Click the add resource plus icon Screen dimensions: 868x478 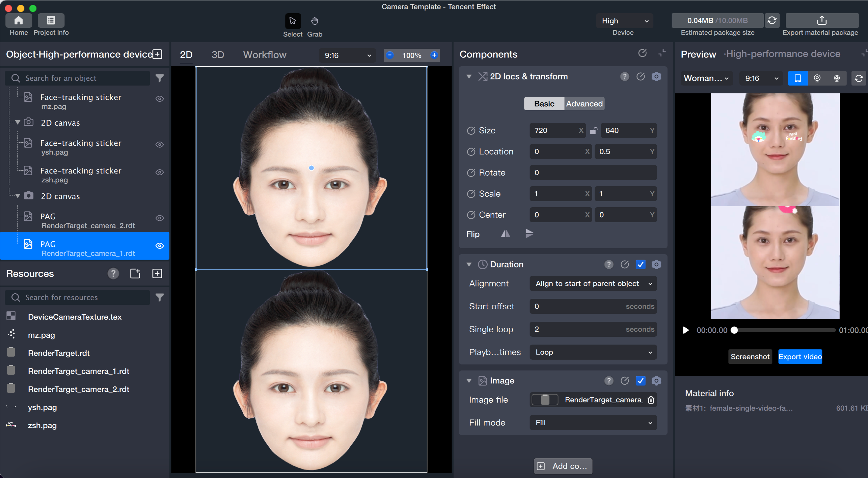[157, 273]
